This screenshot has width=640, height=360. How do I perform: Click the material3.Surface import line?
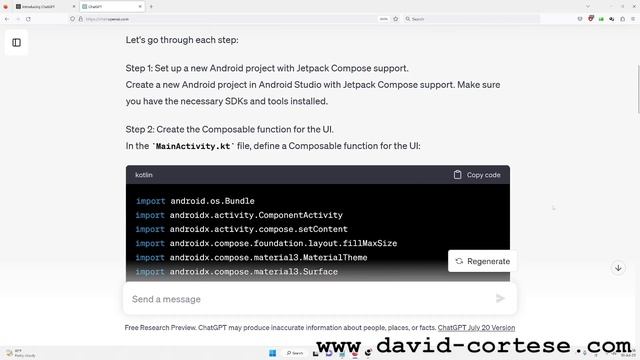click(237, 272)
